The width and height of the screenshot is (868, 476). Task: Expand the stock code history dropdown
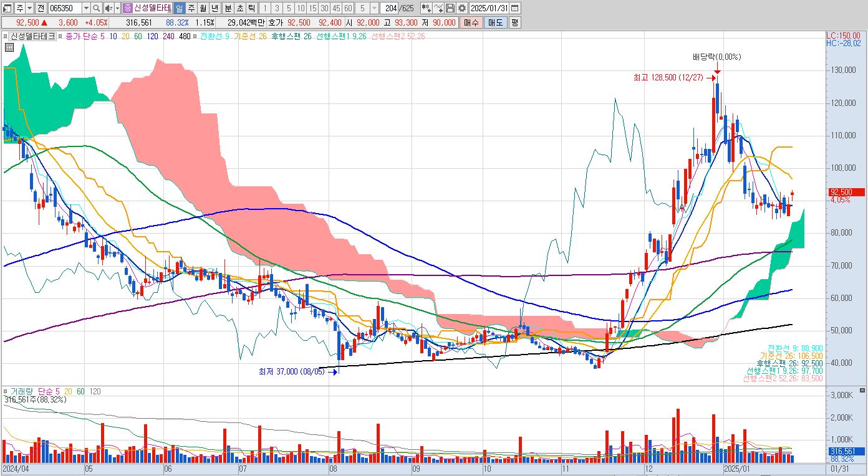(86, 8)
